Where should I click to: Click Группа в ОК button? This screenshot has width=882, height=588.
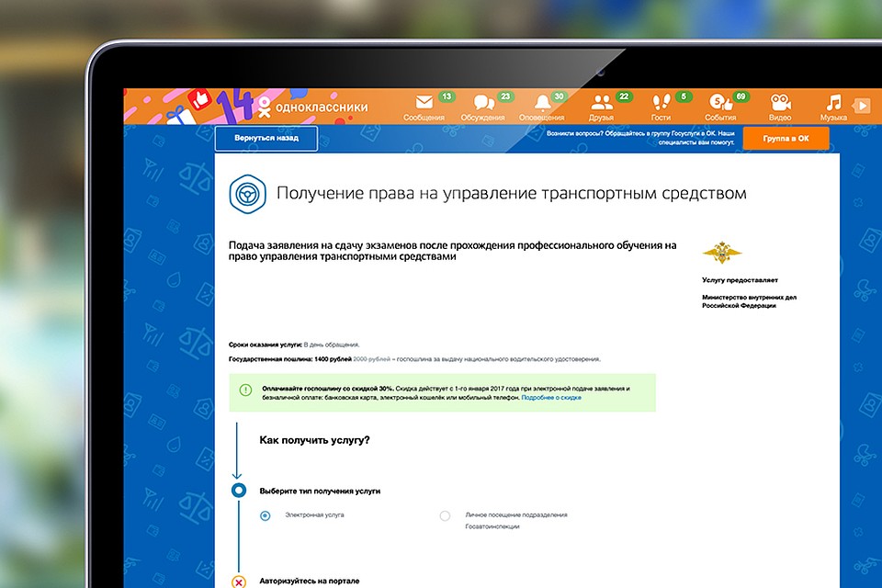(x=786, y=138)
